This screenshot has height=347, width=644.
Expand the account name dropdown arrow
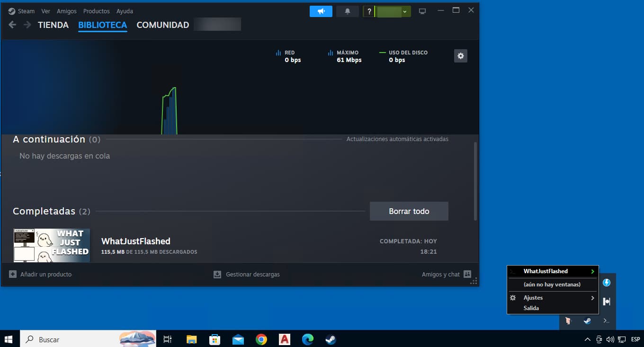[x=405, y=11]
